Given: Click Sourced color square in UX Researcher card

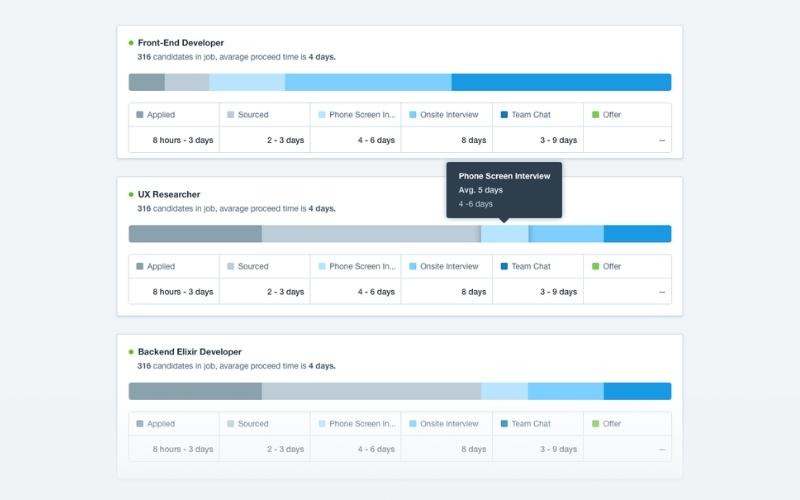Looking at the screenshot, I should [x=231, y=267].
